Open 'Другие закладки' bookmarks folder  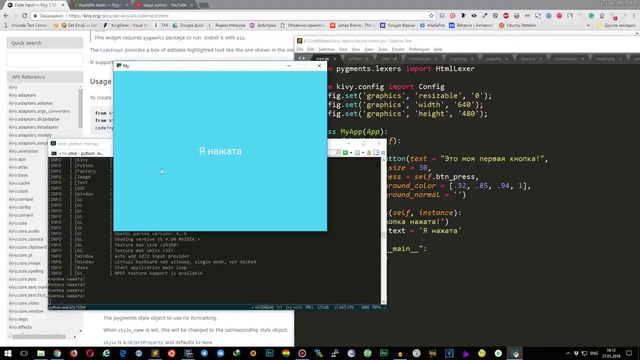pyautogui.click(x=616, y=25)
